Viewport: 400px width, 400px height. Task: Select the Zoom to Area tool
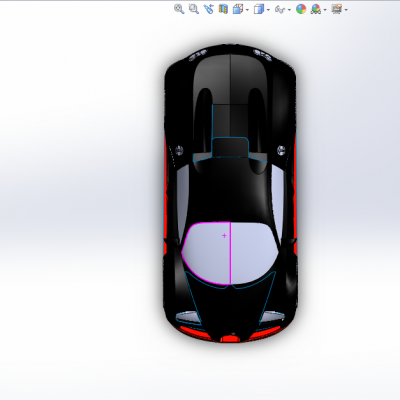coord(194,9)
